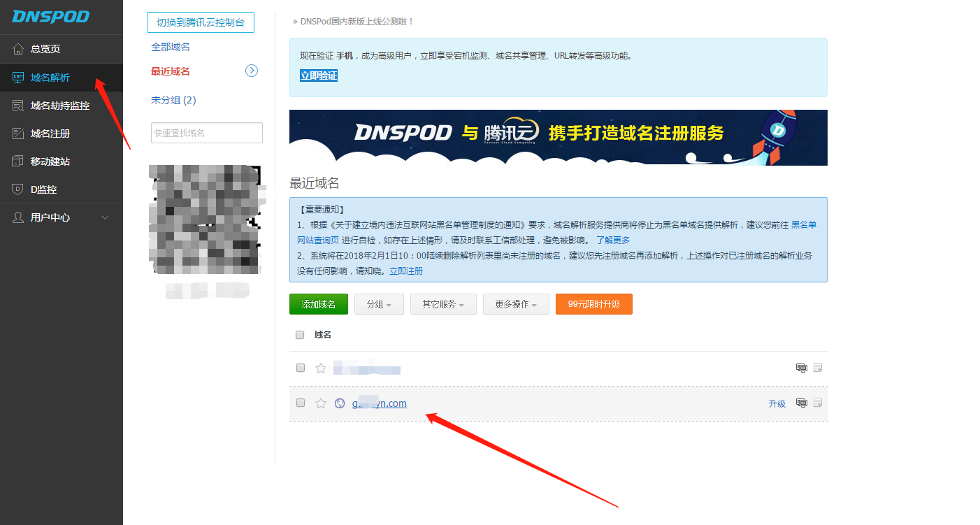Screen dimensions: 980x525
Task: Click 立即注册 link in the notice
Action: point(406,271)
